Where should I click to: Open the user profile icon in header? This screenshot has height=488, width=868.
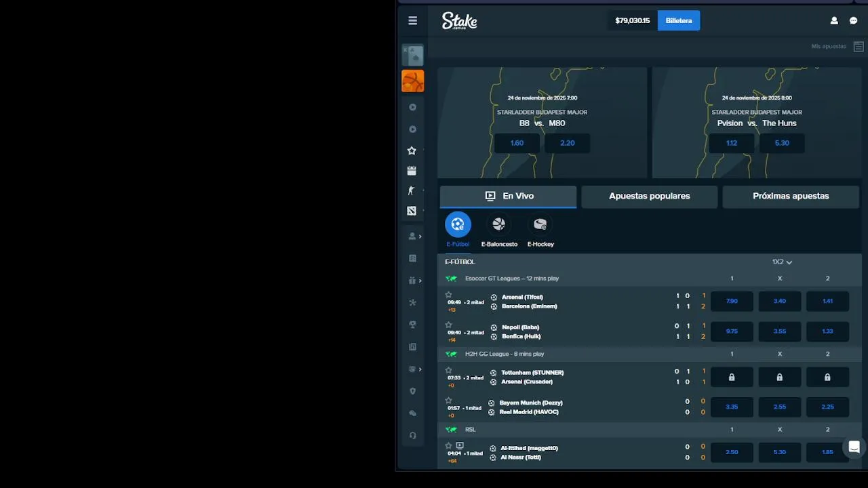834,21
